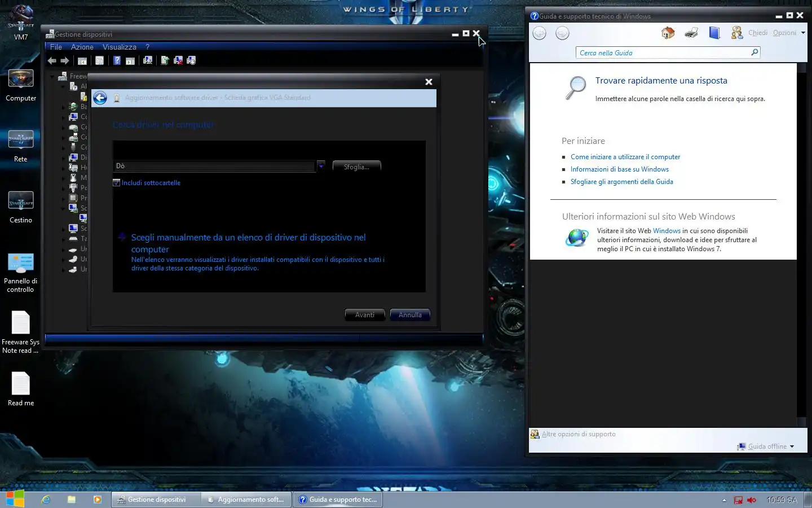This screenshot has height=508, width=812.
Task: Click taskbar clock showing 10:59
Action: click(x=782, y=500)
